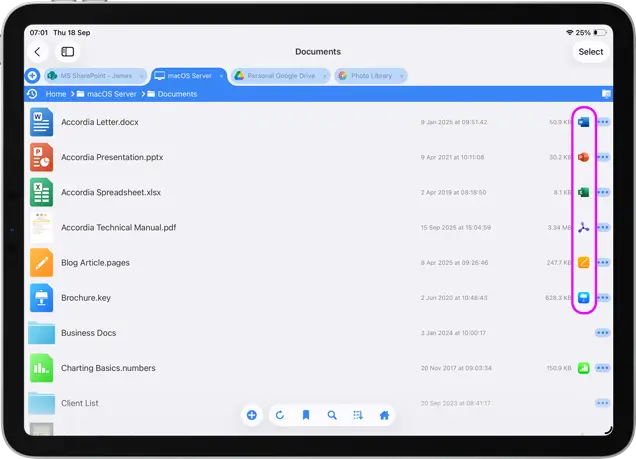Refresh the file list
The width and height of the screenshot is (636, 459).
[279, 415]
